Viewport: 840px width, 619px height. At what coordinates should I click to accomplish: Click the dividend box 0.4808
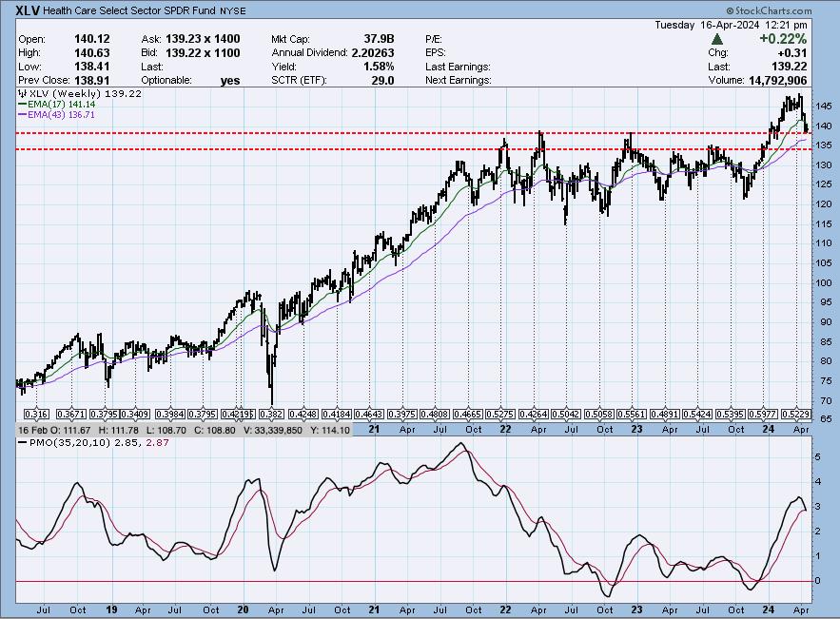[435, 414]
